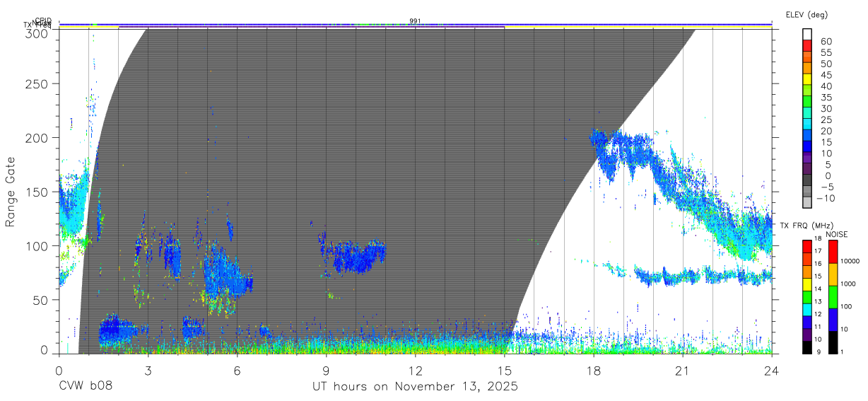Click the "ELEV (deg)" colorbar title
Screen dimensions: 868x401
[806, 15]
